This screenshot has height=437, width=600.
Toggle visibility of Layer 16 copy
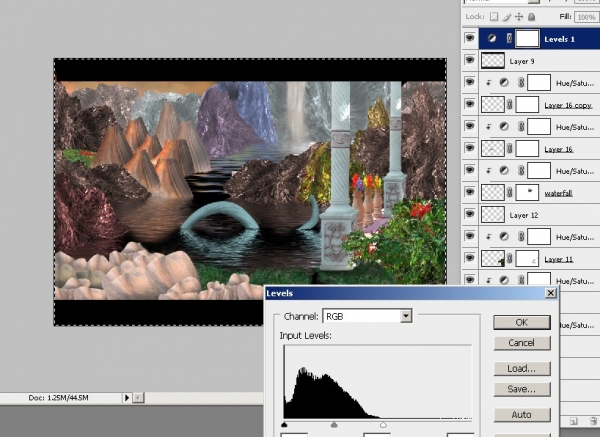pyautogui.click(x=470, y=104)
